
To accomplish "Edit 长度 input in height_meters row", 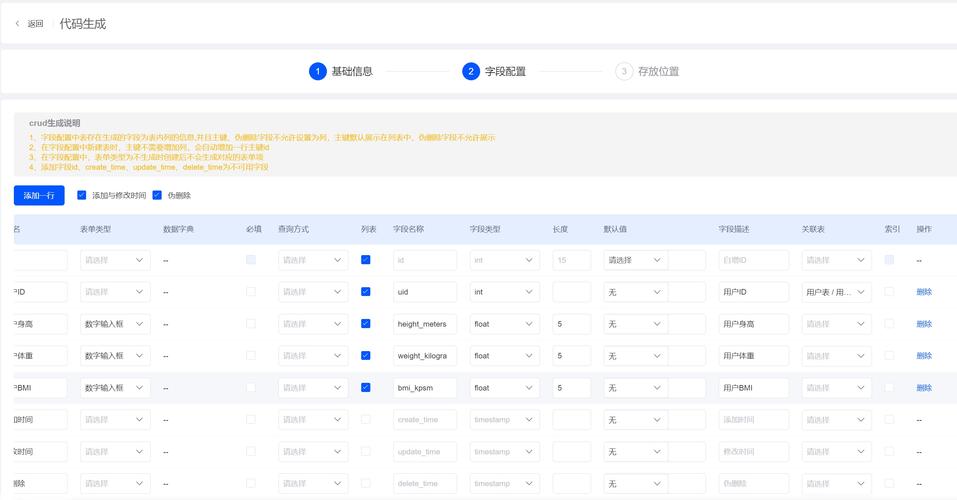I will [x=572, y=324].
